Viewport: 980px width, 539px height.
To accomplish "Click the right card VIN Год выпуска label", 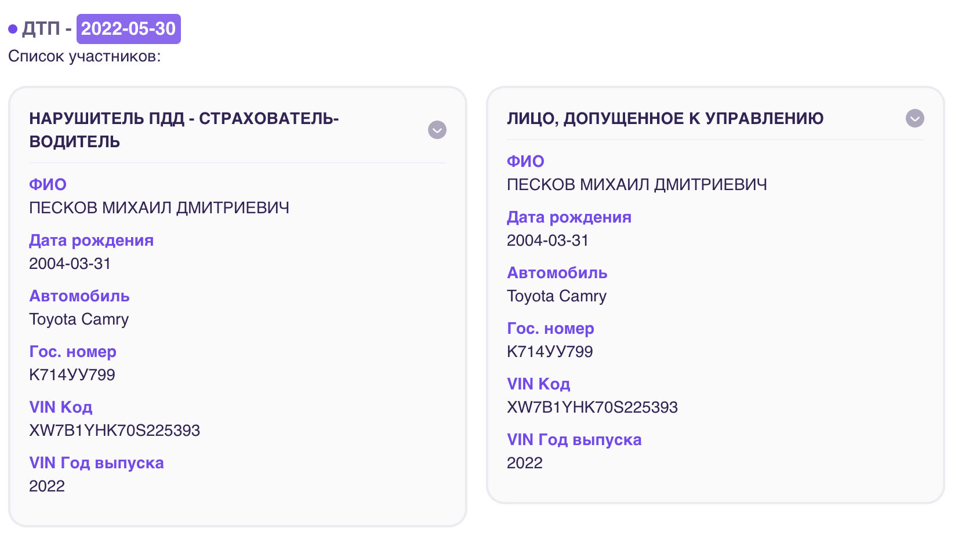I will (574, 439).
